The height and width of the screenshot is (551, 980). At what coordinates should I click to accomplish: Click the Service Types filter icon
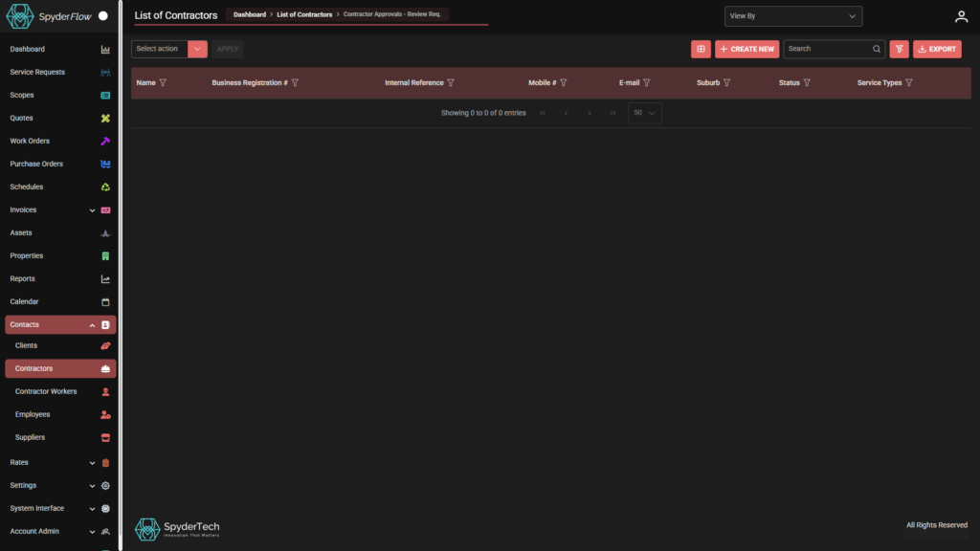tap(908, 83)
